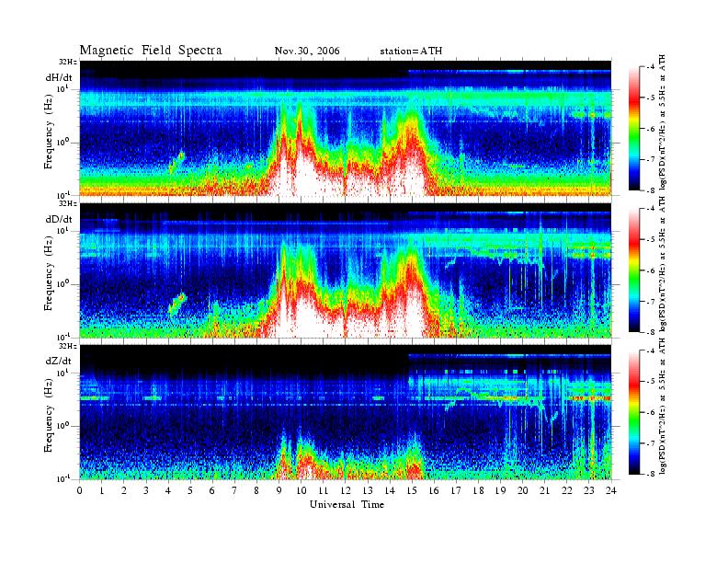Click the "station=ATH" label
Image resolution: width=728 pixels, height=563 pixels.
[411, 51]
